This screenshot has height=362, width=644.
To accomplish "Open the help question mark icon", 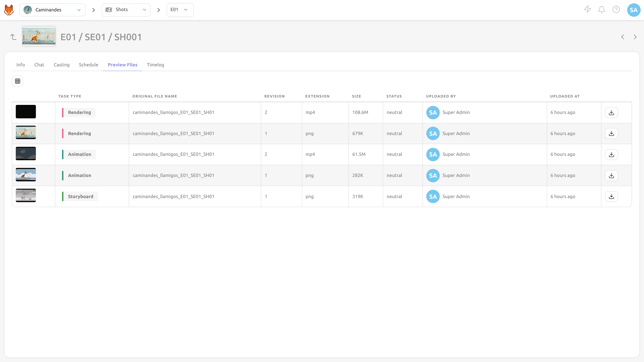I will coord(616,10).
